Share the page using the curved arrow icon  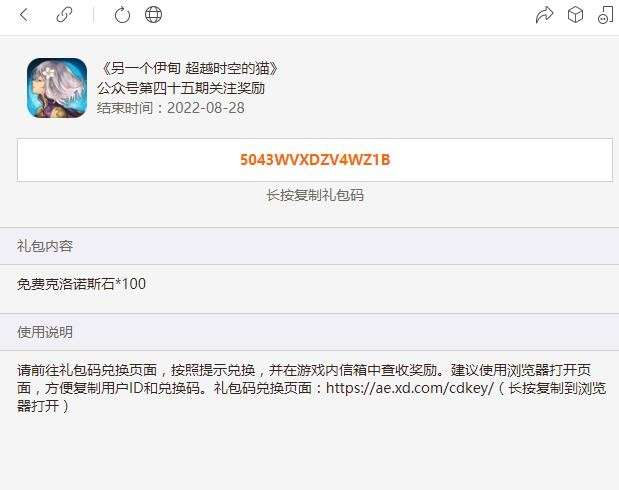click(544, 15)
